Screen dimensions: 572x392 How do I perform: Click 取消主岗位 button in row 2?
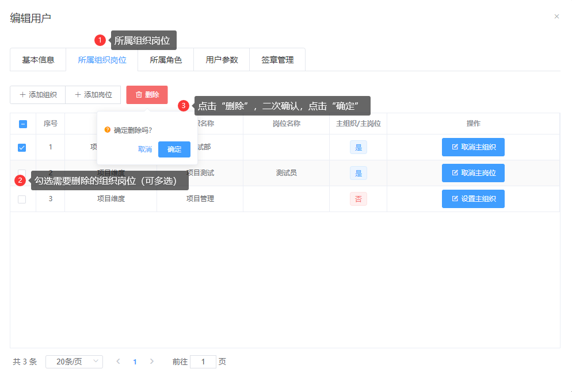coord(473,173)
